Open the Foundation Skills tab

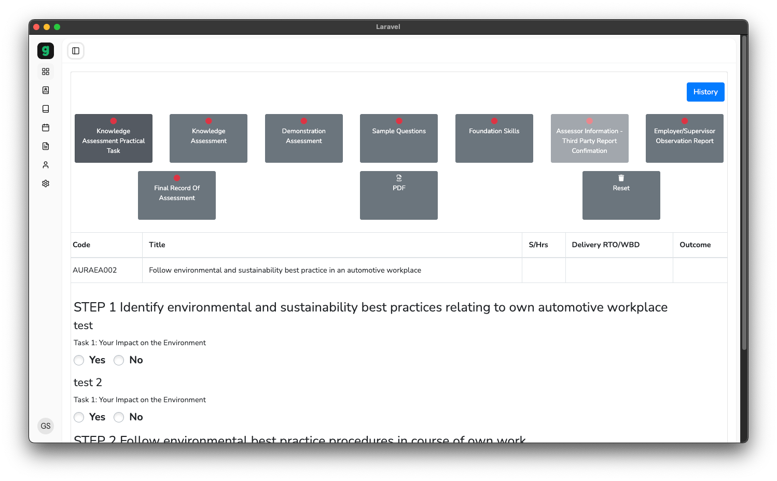click(x=494, y=138)
